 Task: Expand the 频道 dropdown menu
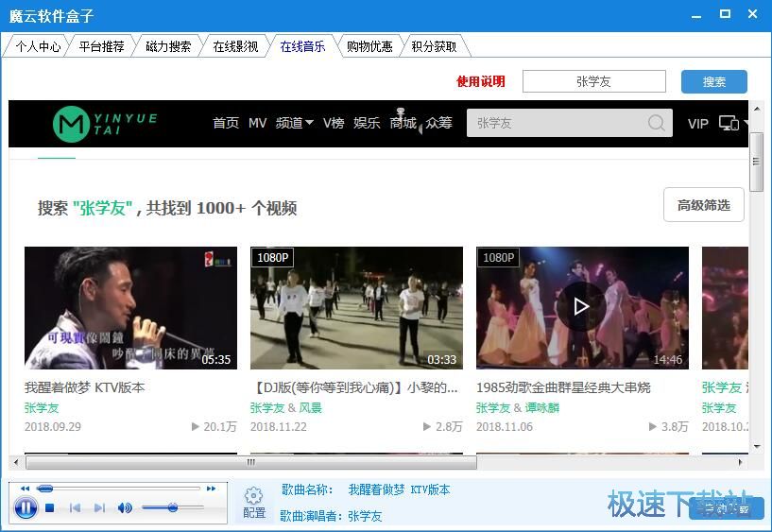click(295, 123)
